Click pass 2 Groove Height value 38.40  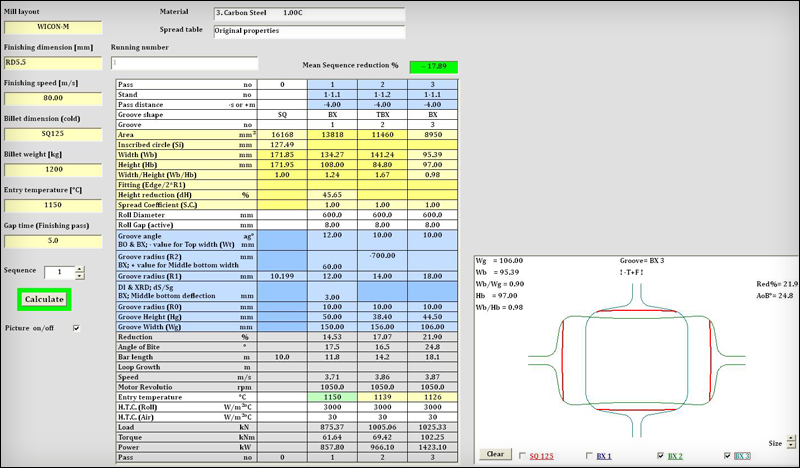pos(382,317)
